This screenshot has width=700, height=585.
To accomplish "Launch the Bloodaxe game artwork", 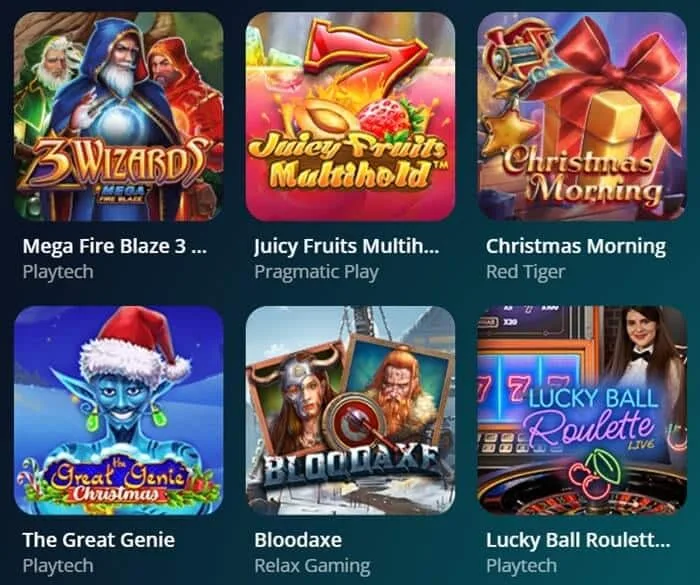I will click(350, 410).
